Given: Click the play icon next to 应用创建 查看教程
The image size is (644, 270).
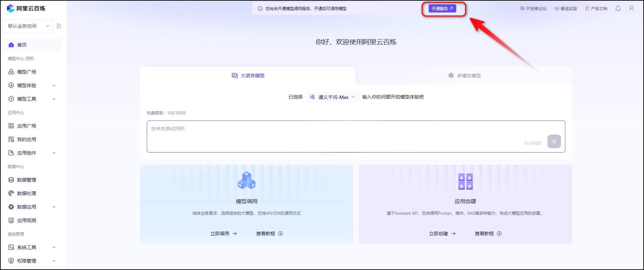Looking at the screenshot, I should 499,234.
